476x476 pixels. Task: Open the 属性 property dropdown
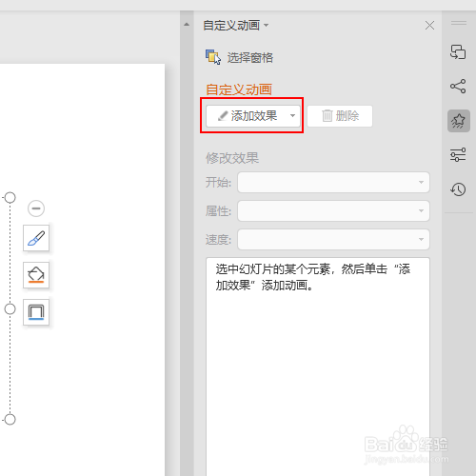point(333,210)
